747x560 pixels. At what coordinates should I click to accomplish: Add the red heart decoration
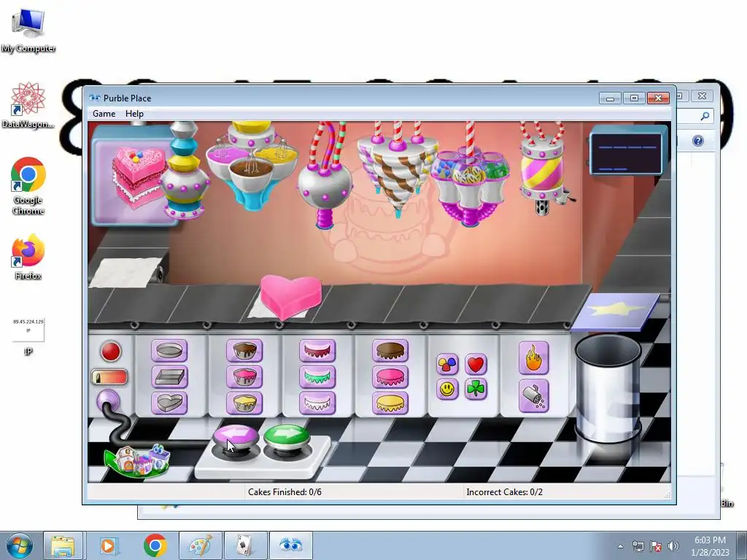pos(476,365)
